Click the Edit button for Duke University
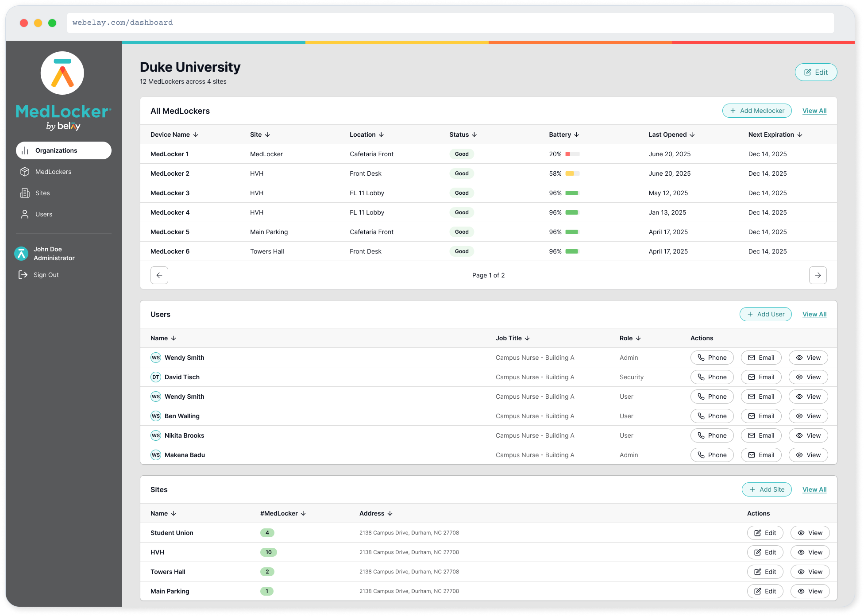The height and width of the screenshot is (616, 864). pos(816,72)
